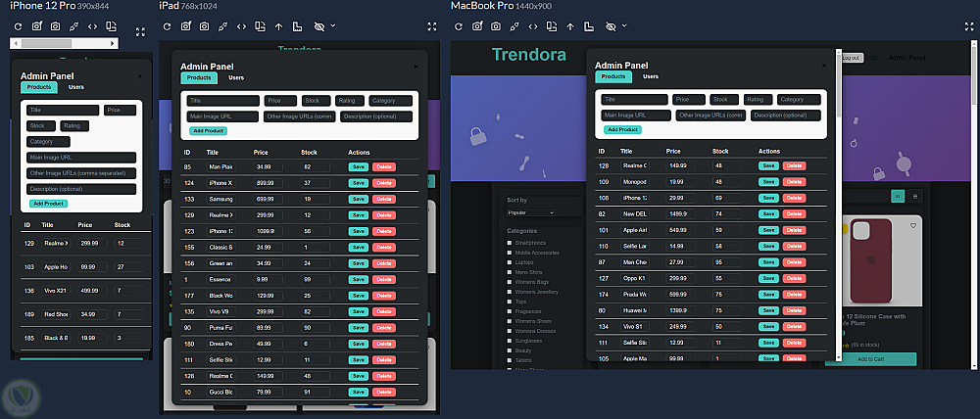Open MacBook Pro visibility options chevron
Image resolution: width=980 pixels, height=419 pixels.
[624, 25]
